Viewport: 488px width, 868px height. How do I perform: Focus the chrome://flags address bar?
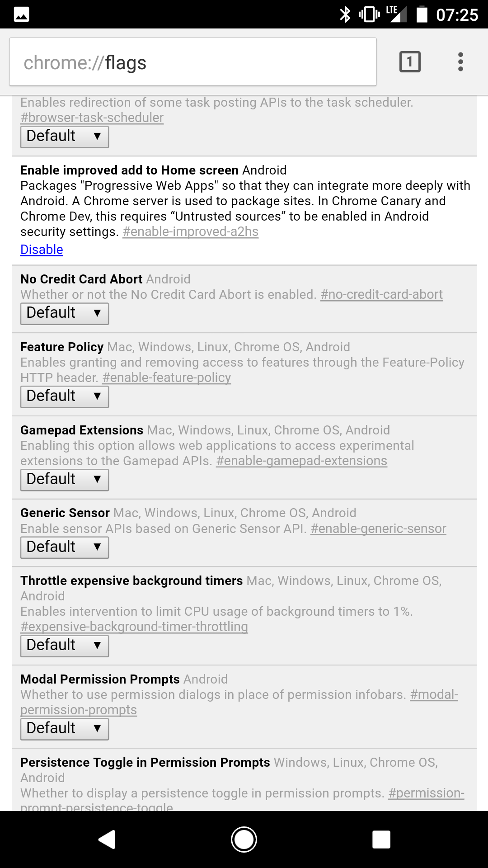(193, 62)
